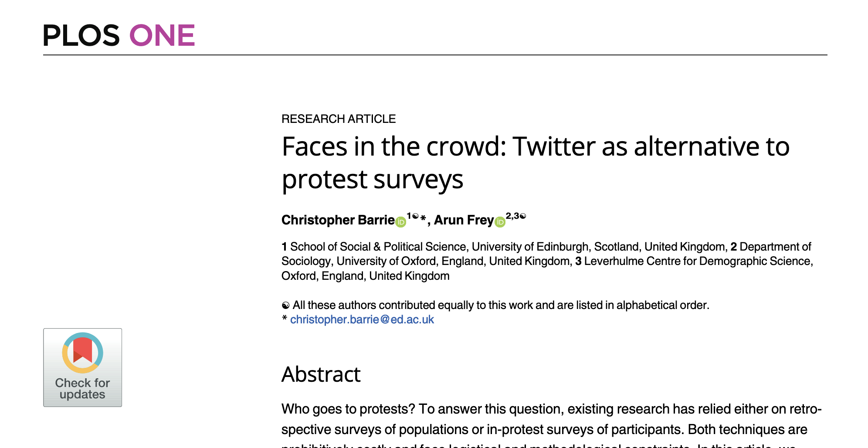This screenshot has width=868, height=448.
Task: Click the asterisk before the email address
Action: [285, 319]
